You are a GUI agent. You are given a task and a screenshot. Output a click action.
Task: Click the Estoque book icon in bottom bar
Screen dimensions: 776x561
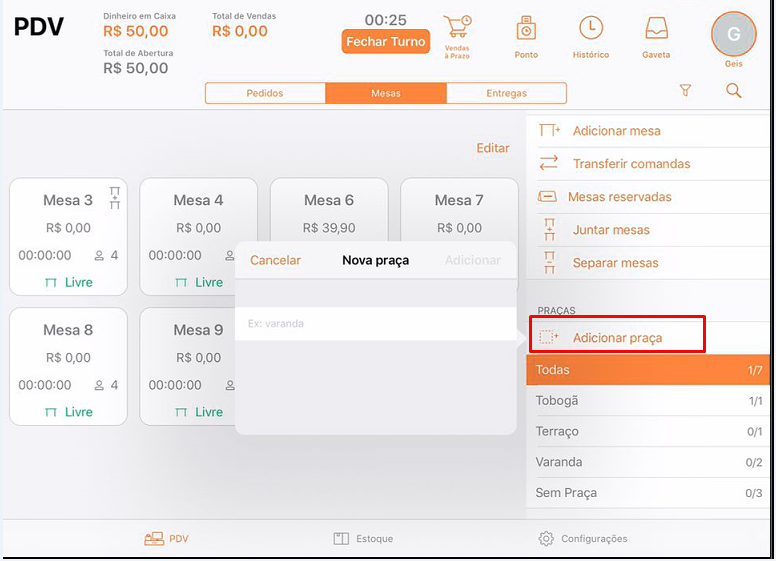pyautogui.click(x=341, y=539)
